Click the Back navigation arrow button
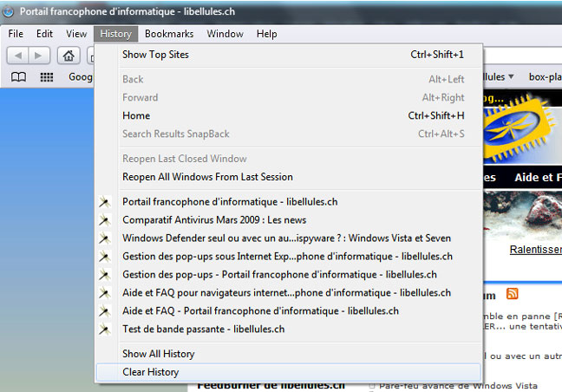 18,56
